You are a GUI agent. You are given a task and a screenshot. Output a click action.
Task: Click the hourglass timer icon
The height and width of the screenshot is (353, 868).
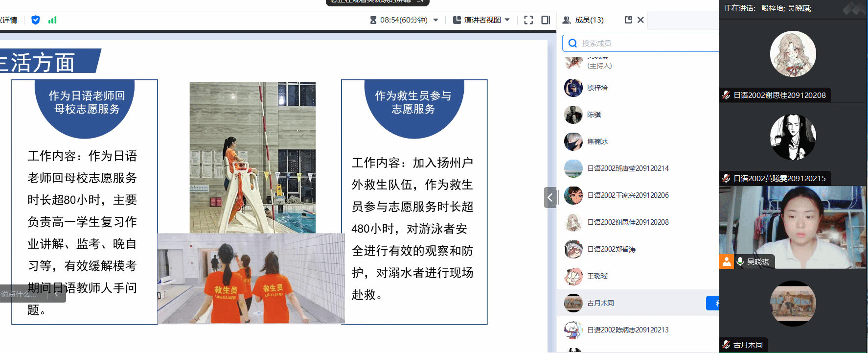373,20
